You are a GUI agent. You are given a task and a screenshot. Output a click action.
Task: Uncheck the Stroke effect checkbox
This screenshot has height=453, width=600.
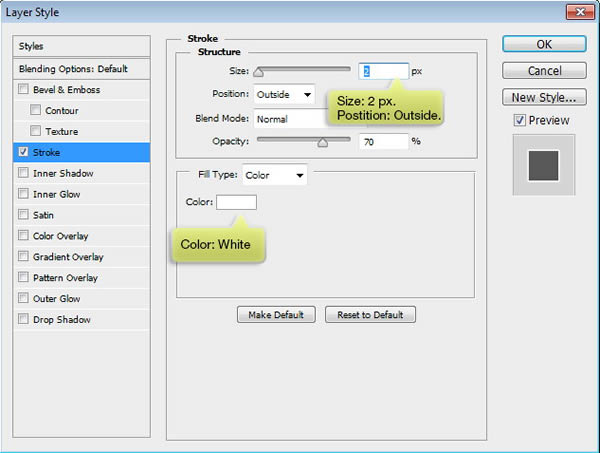(23, 153)
